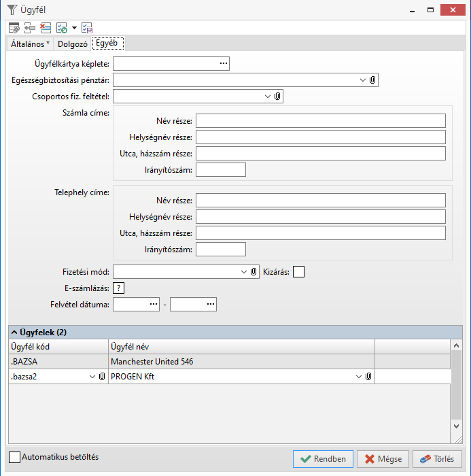The image size is (471, 476).
Task: Click the form with paperclip toolbar icon
Action: tap(14, 28)
